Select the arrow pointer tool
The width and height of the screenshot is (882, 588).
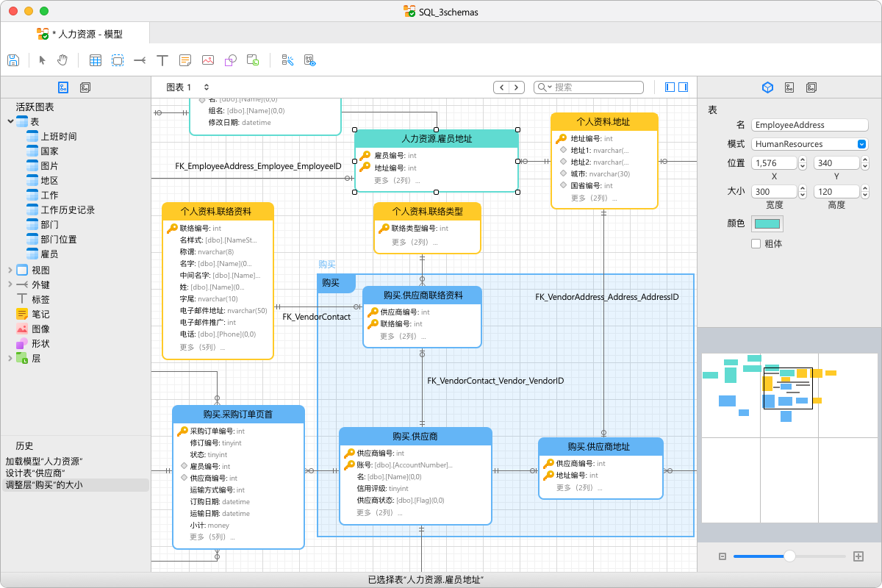(x=42, y=60)
